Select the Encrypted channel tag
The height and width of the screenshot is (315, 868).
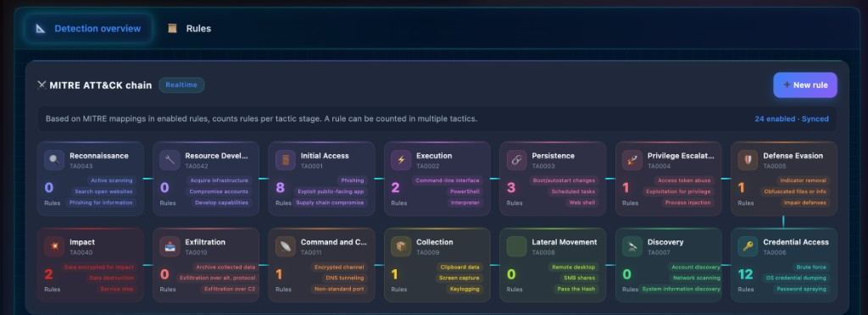(x=339, y=267)
